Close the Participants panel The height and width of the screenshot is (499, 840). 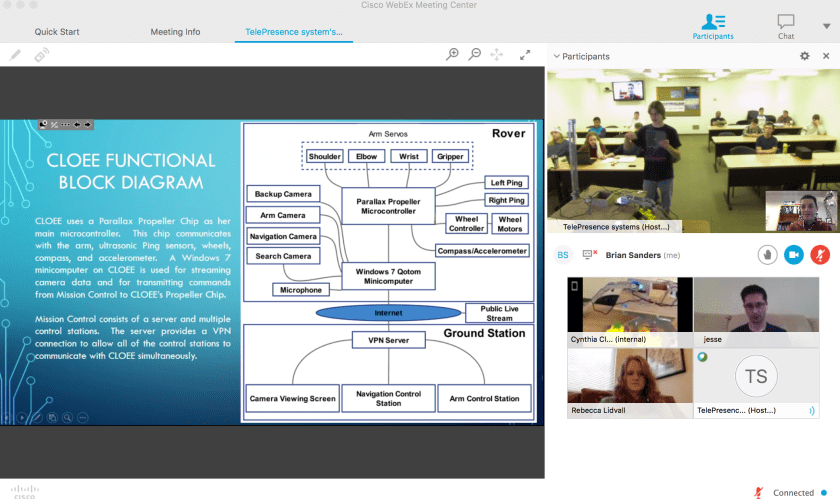pyautogui.click(x=824, y=56)
